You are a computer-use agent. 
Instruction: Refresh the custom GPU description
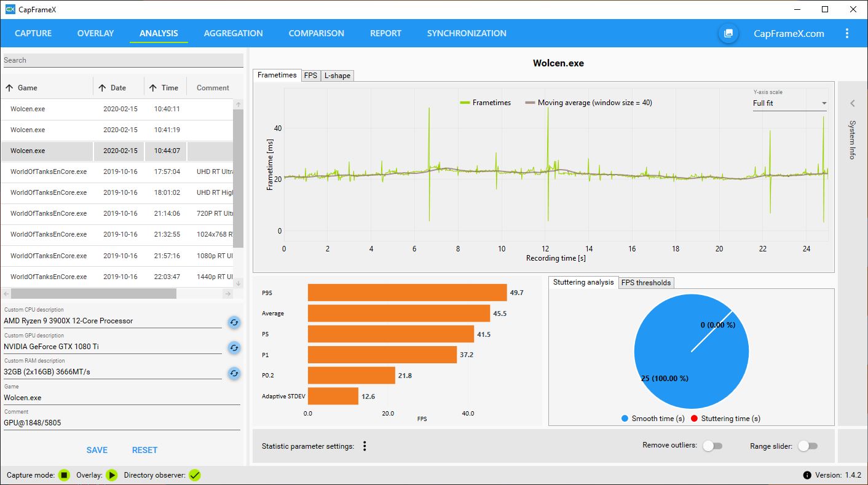click(x=234, y=348)
